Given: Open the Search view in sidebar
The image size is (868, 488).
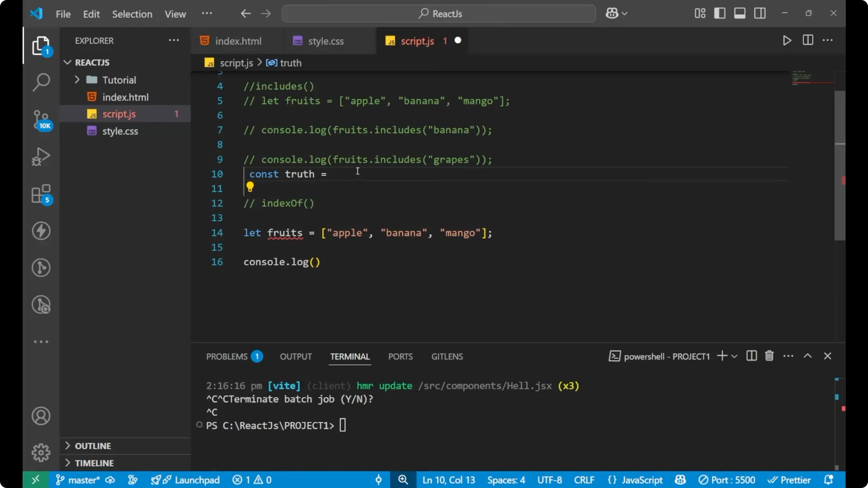Looking at the screenshot, I should click(x=41, y=82).
